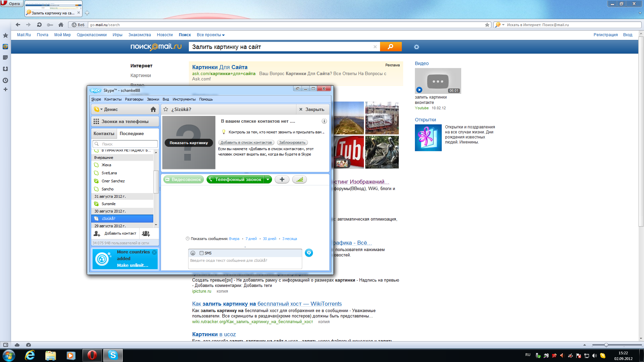
Task: Click the Skype home icon
Action: coord(153,109)
